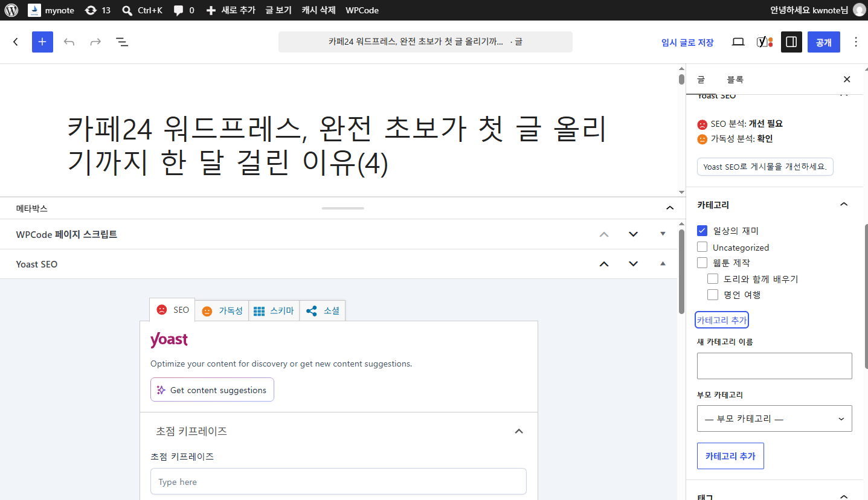Undo the last edit
The image size is (868, 500).
[x=69, y=42]
